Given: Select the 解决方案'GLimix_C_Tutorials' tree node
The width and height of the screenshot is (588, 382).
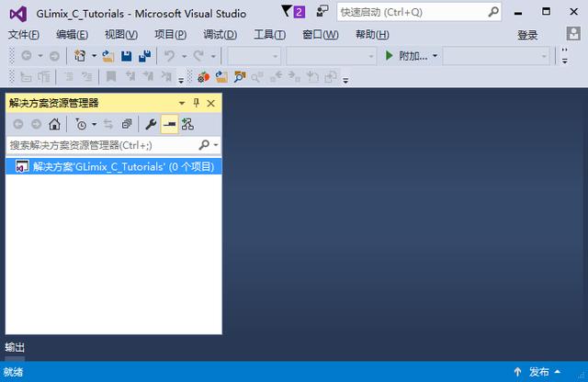Looking at the screenshot, I should click(x=113, y=166).
